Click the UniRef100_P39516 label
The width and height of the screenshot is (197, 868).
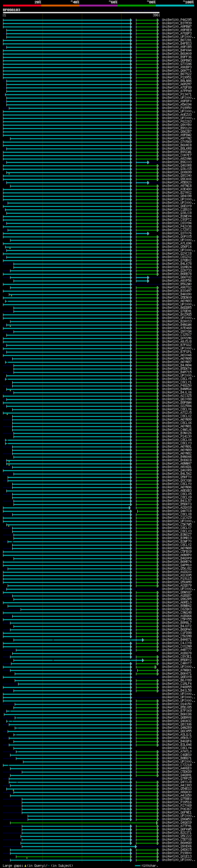click(177, 802)
